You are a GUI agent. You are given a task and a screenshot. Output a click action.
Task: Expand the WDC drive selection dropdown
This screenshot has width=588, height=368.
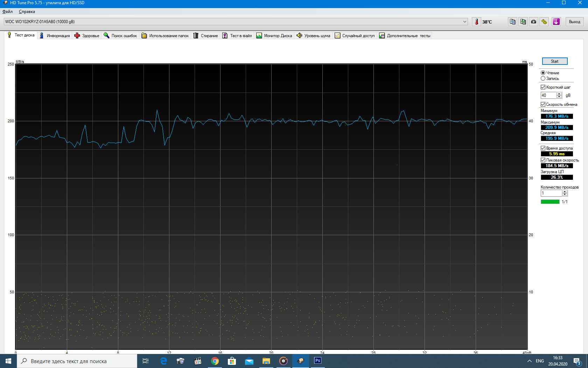[464, 22]
